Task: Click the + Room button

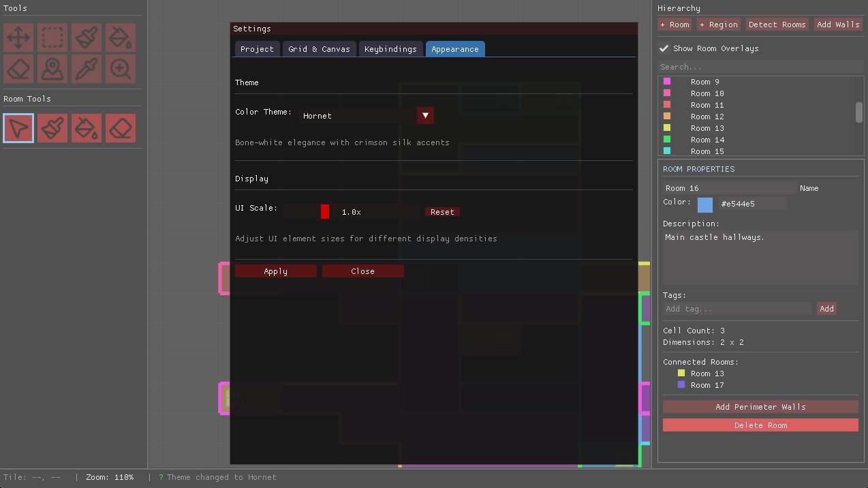Action: pyautogui.click(x=675, y=25)
